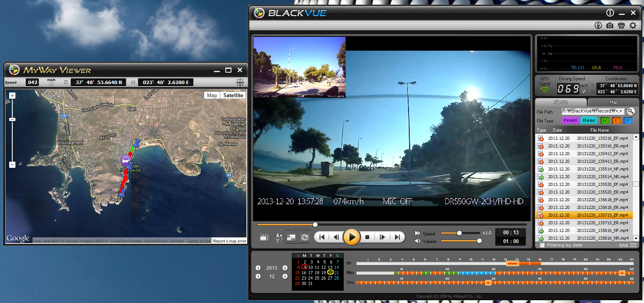The image size is (644, 303).
Task: Toggle the green N normal file filter
Action: pyautogui.click(x=605, y=120)
